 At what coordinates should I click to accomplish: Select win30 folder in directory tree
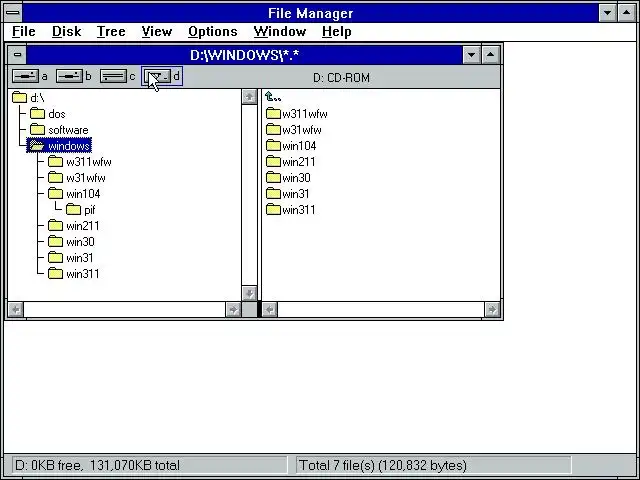[71, 242]
